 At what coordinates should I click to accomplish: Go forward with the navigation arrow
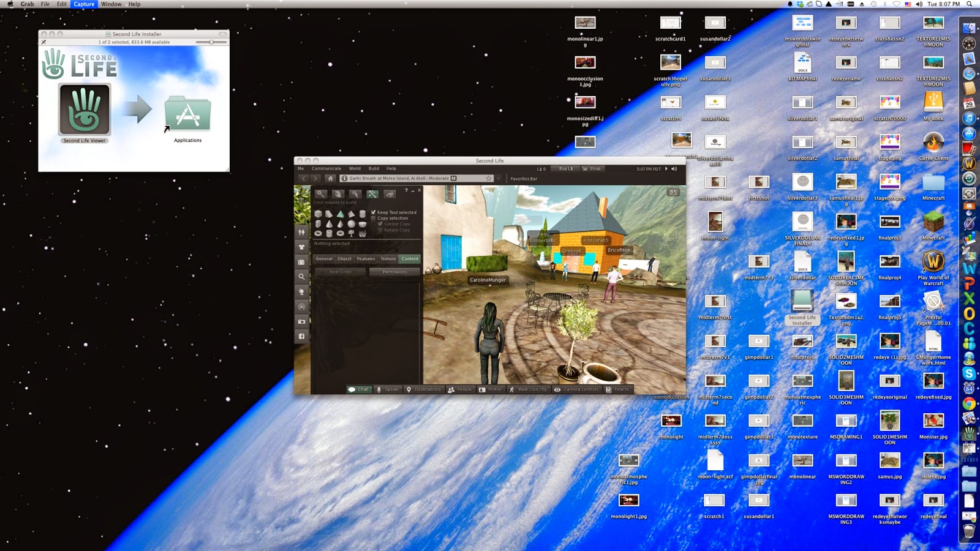(x=315, y=178)
